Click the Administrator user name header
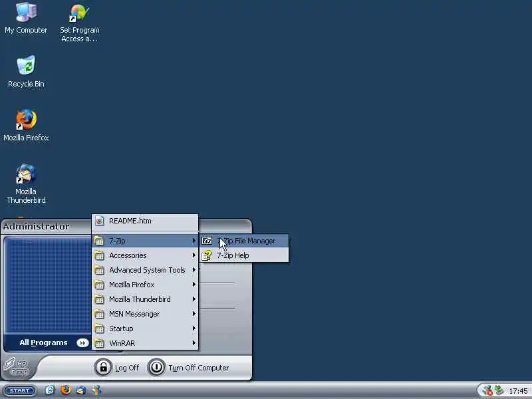 [x=37, y=226]
